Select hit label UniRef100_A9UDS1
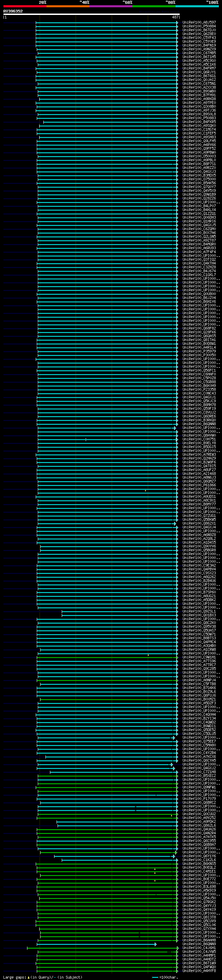Screen dimensions: 222x980 coord(199,496)
